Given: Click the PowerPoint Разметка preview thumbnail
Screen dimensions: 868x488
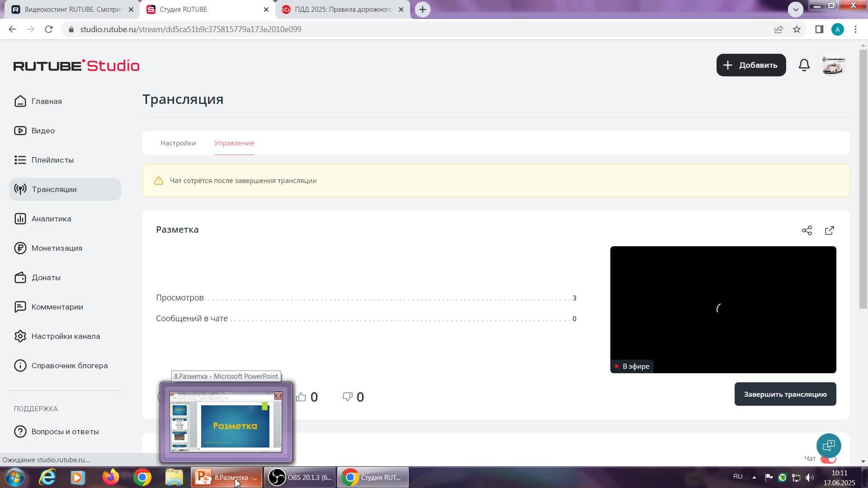Looking at the screenshot, I should (x=226, y=423).
